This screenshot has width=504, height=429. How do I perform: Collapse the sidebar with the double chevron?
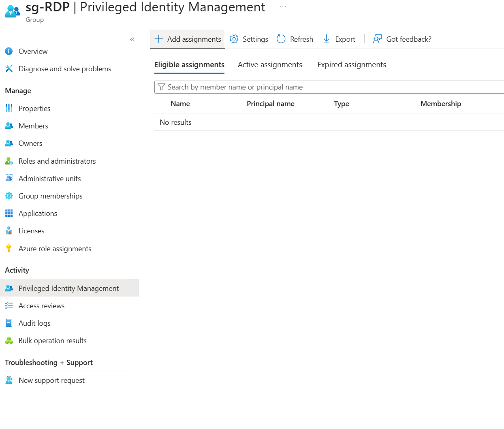(x=132, y=39)
